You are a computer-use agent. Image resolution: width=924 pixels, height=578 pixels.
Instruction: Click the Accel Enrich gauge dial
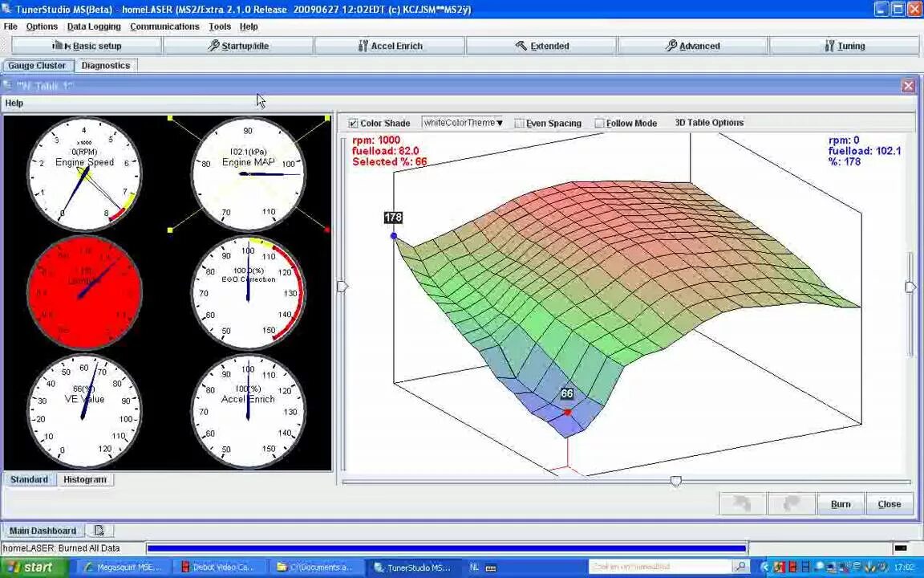pyautogui.click(x=248, y=411)
